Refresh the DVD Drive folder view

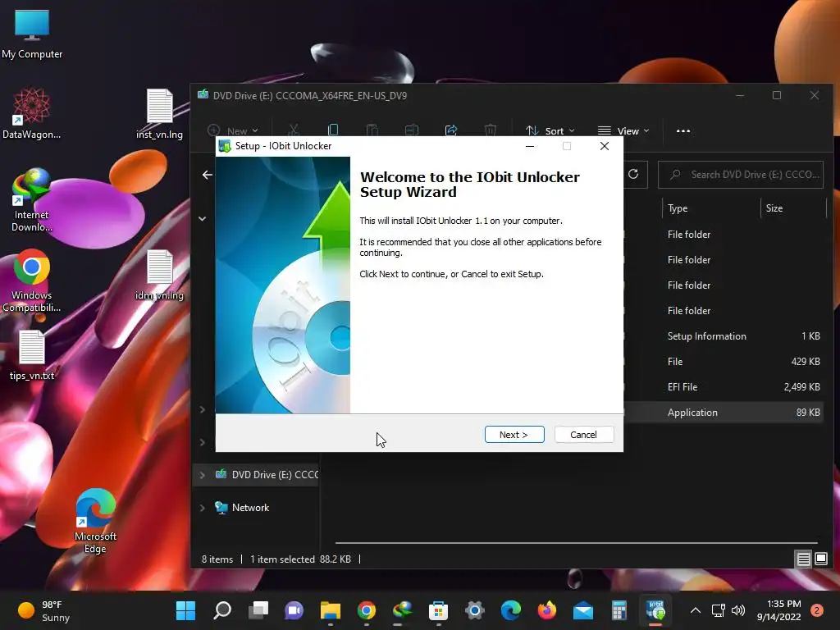tap(633, 174)
